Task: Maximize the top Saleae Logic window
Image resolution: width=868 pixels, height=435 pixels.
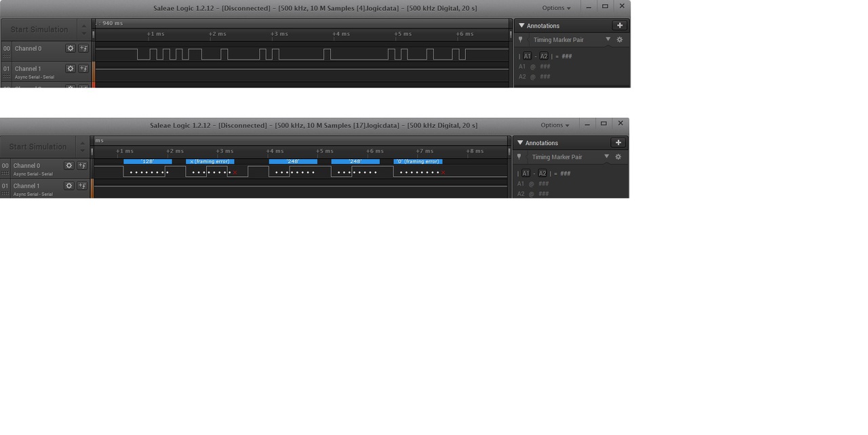Action: pyautogui.click(x=605, y=7)
